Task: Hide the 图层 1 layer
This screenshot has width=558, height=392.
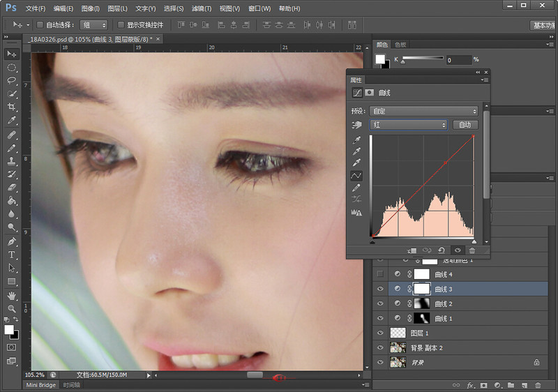Action: click(380, 333)
